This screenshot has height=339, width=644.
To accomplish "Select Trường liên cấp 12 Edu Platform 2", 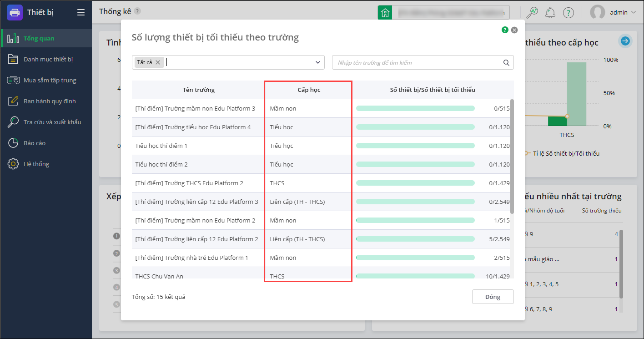I will [x=321, y=239].
